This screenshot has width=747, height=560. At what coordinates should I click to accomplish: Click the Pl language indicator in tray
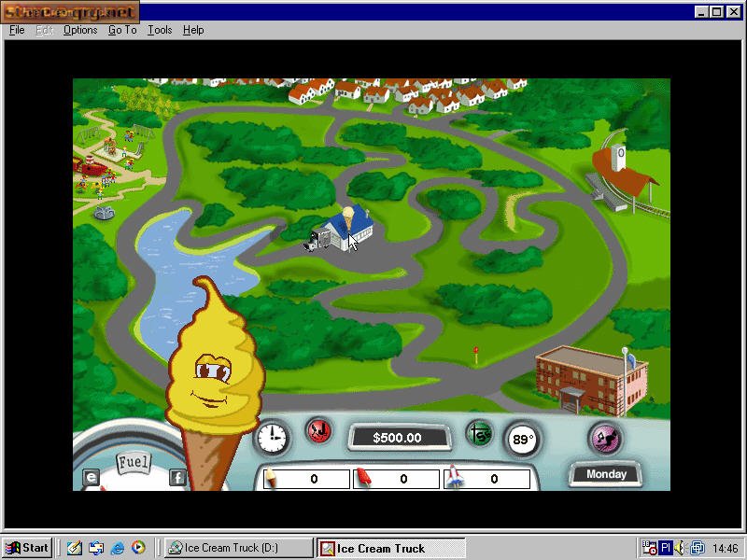pos(666,548)
